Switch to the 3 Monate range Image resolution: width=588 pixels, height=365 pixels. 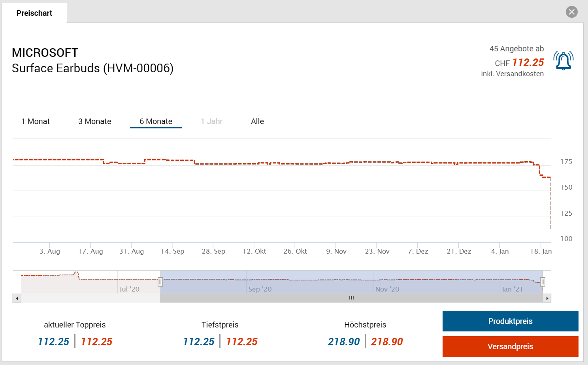[94, 121]
